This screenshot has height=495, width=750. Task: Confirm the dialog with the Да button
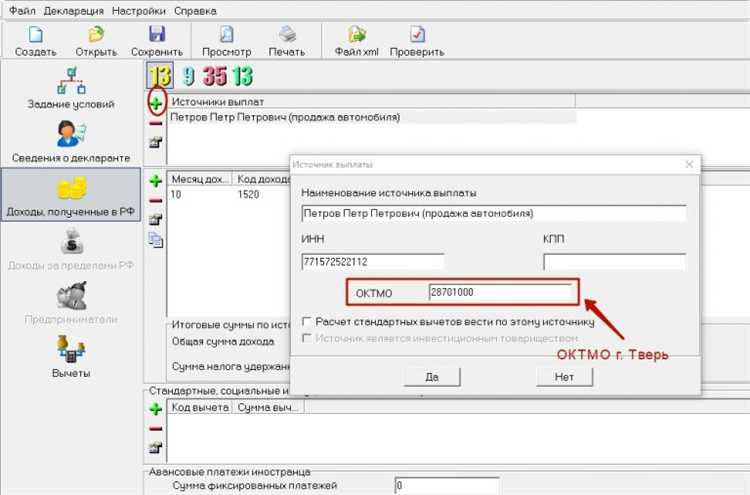(x=432, y=377)
